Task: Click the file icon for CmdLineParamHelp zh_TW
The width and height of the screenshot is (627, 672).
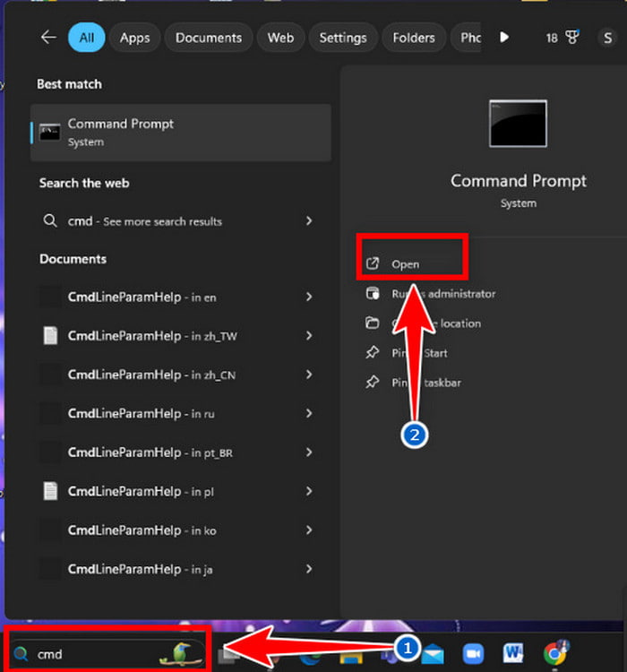Action: [x=50, y=336]
